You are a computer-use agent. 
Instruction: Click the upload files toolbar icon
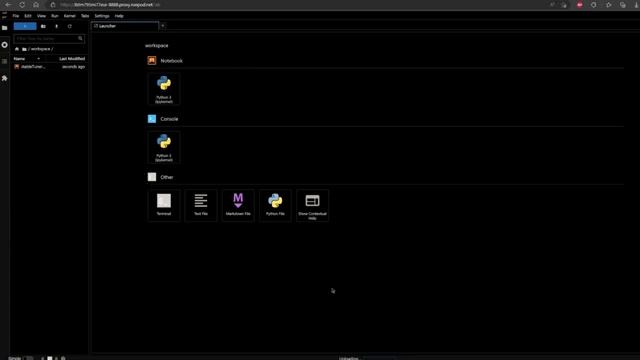[x=57, y=26]
